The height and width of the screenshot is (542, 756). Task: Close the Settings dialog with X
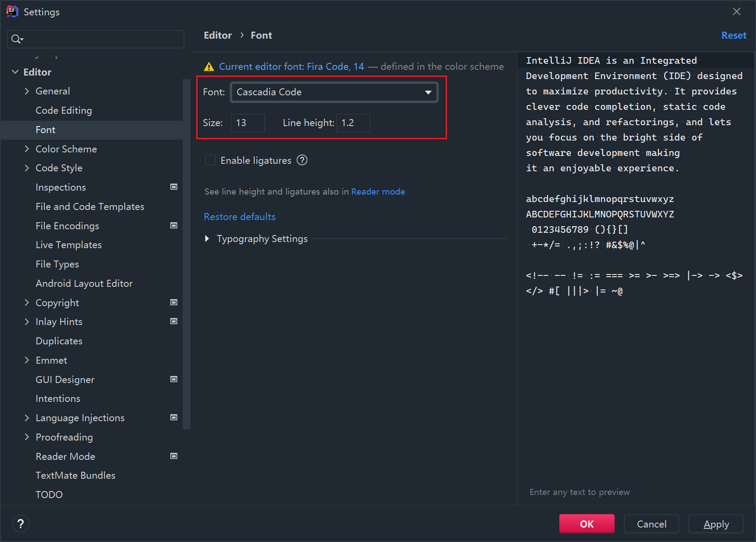(x=737, y=12)
